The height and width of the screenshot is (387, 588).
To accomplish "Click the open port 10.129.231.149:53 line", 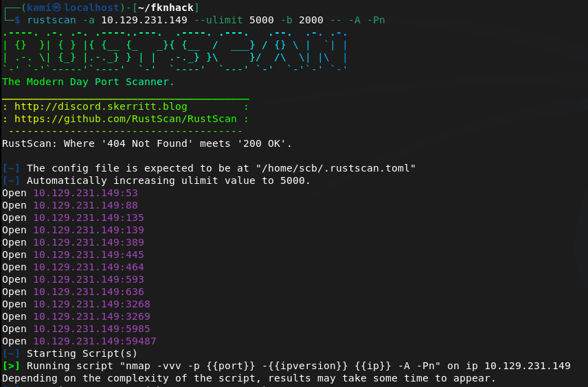I will click(85, 193).
